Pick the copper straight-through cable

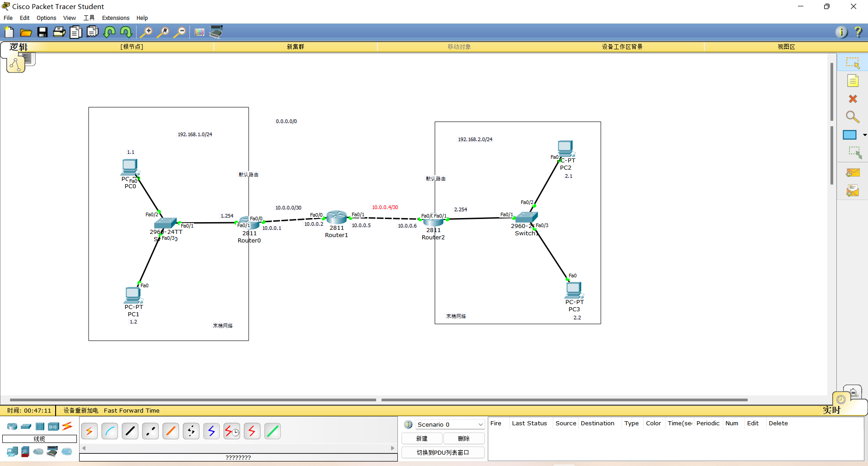130,431
